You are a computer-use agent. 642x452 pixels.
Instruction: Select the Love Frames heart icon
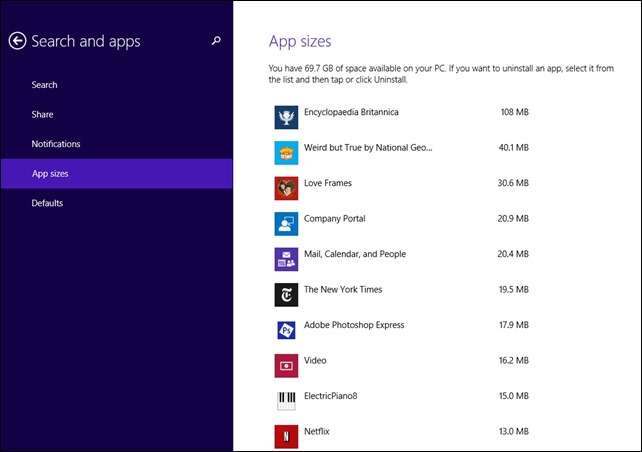pyautogui.click(x=286, y=188)
